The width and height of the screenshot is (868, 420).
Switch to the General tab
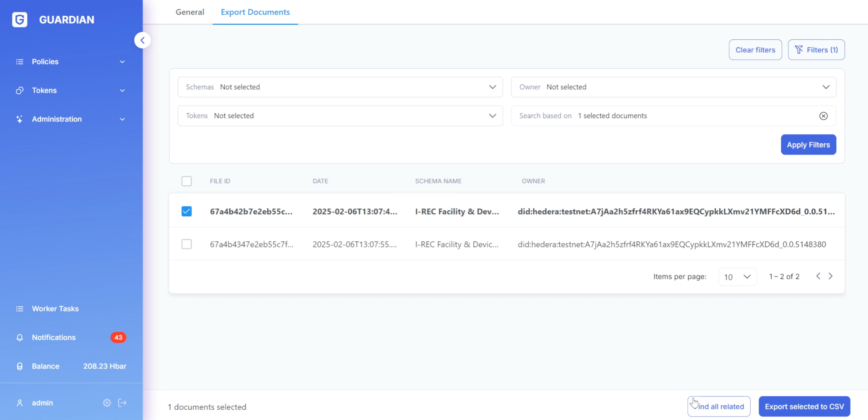coord(190,12)
